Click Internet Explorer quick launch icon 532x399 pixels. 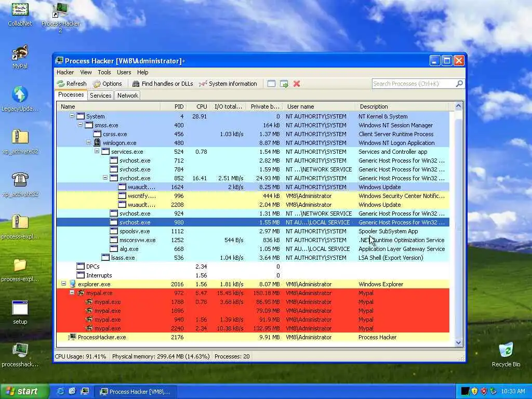pyautogui.click(x=60, y=392)
